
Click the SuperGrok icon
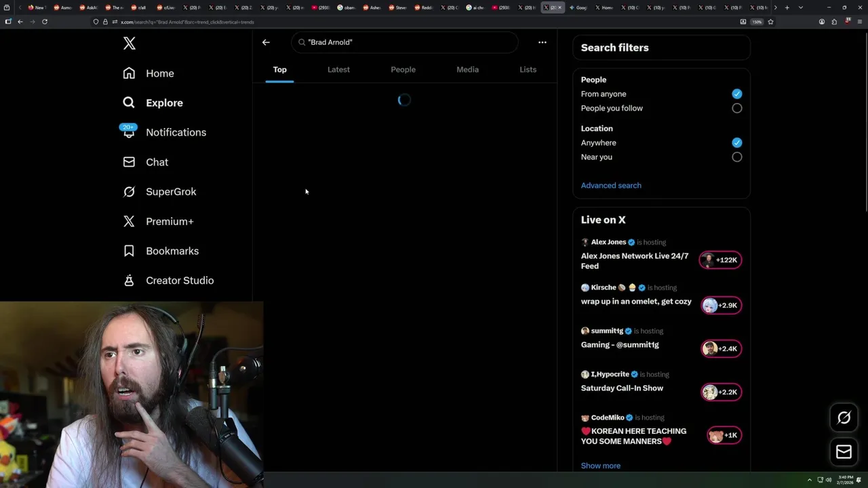[x=129, y=192]
